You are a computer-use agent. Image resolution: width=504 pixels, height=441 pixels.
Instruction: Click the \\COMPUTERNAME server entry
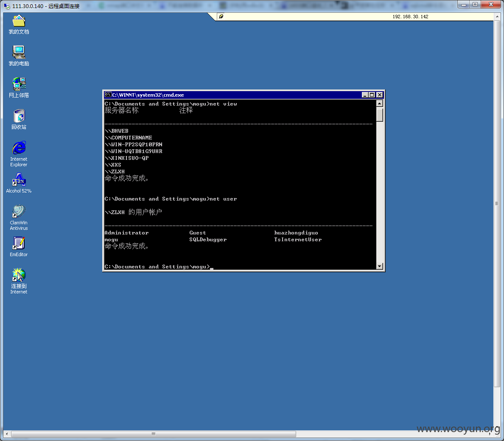[x=129, y=138]
